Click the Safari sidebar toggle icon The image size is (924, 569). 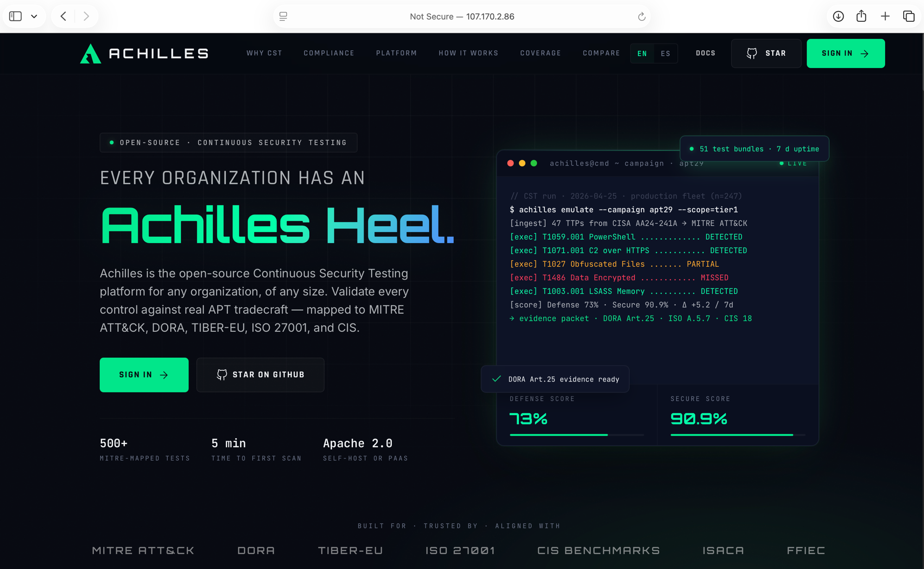tap(15, 16)
